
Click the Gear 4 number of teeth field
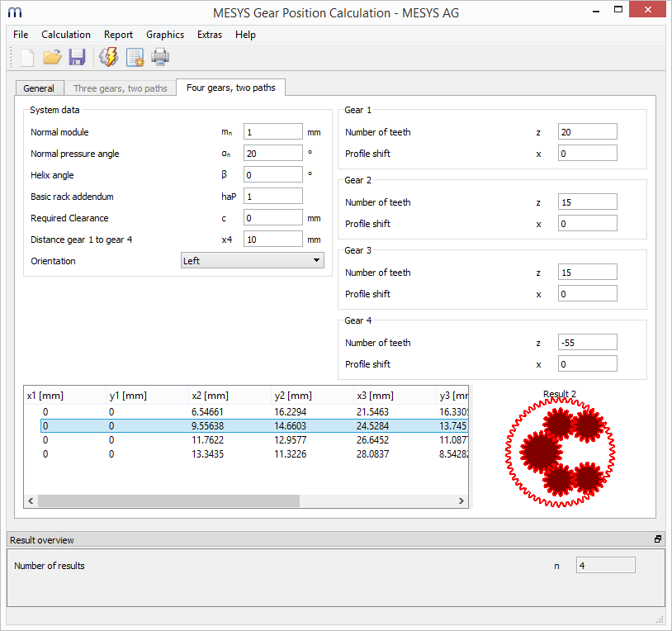pyautogui.click(x=587, y=343)
